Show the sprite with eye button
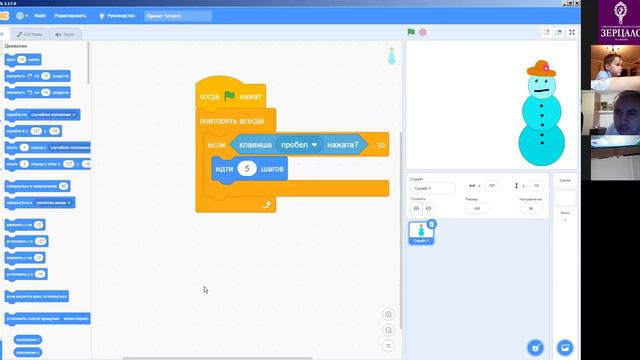The width and height of the screenshot is (640, 360). [x=416, y=208]
